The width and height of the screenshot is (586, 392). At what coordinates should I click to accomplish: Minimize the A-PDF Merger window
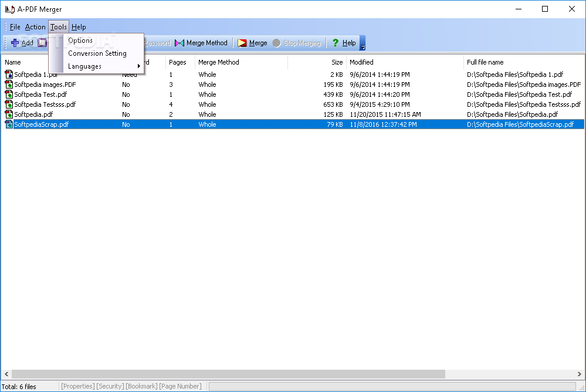point(519,9)
